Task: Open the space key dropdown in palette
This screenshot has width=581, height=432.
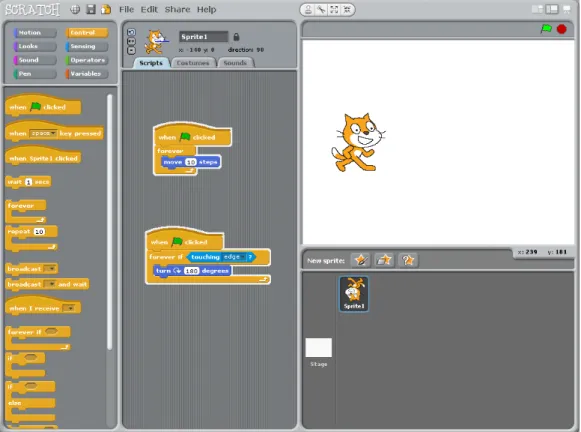Action: pyautogui.click(x=43, y=133)
